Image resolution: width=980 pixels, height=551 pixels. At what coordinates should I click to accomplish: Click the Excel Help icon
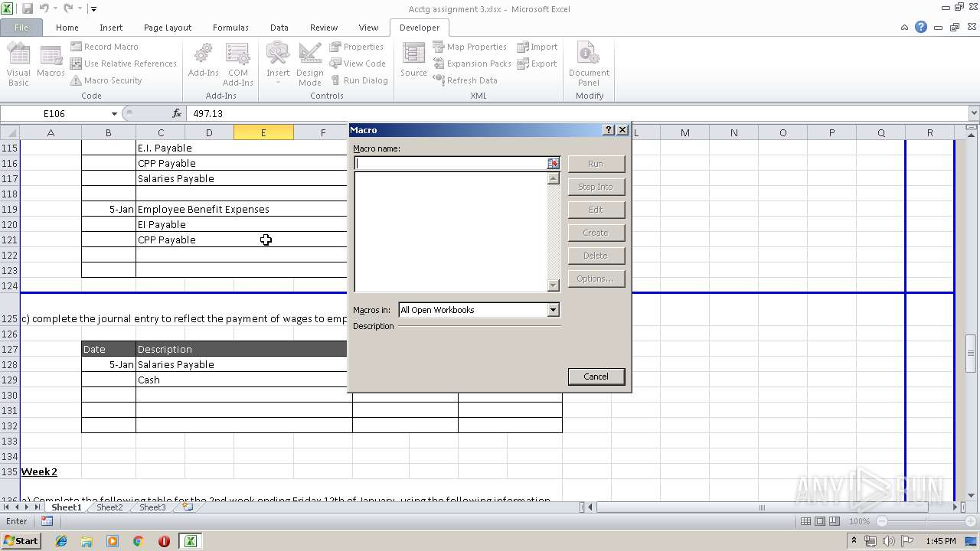pos(921,27)
